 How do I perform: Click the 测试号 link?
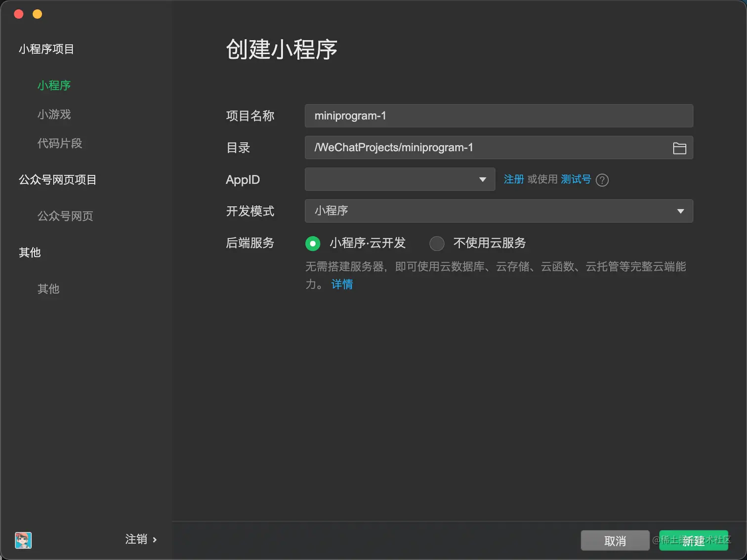[576, 179]
